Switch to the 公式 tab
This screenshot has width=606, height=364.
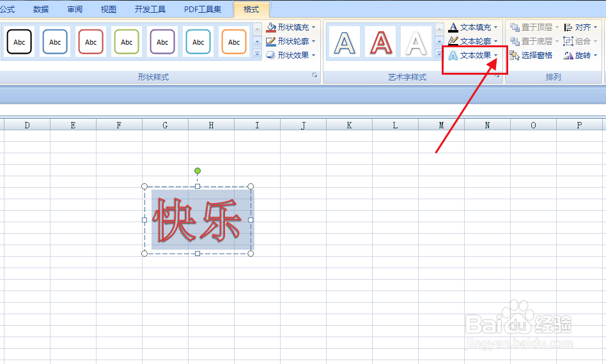pyautogui.click(x=7, y=10)
